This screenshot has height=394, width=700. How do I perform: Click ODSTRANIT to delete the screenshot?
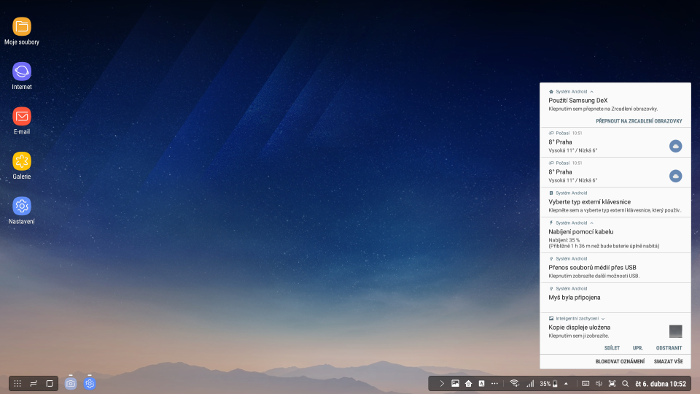pyautogui.click(x=669, y=348)
